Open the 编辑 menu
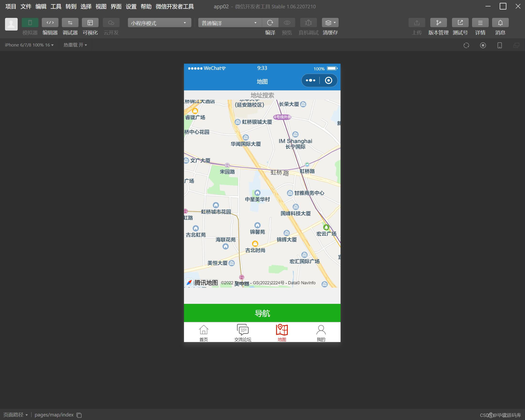The image size is (525, 420). click(x=41, y=7)
